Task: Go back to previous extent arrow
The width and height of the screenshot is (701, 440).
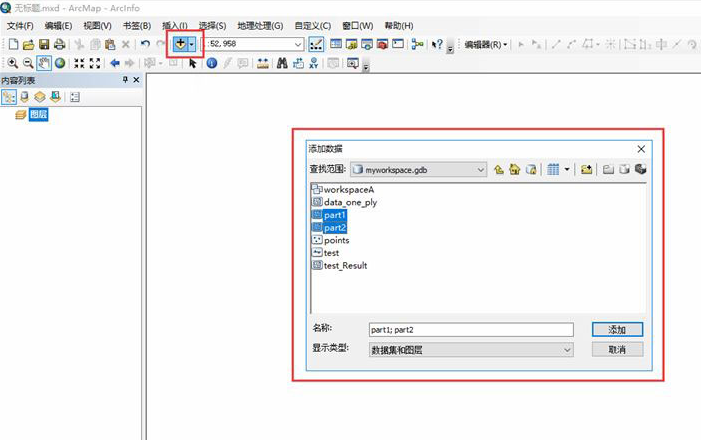Action: tap(115, 63)
